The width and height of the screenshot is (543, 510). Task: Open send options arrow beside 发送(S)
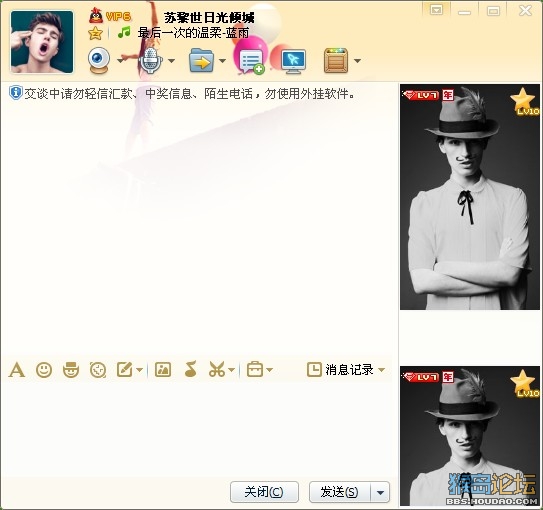(x=380, y=492)
